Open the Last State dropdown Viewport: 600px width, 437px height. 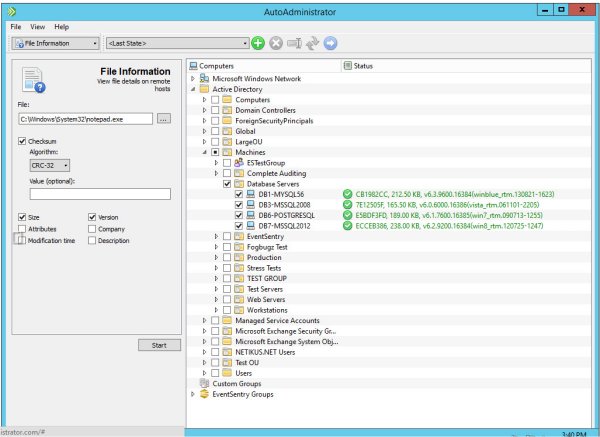click(176, 43)
